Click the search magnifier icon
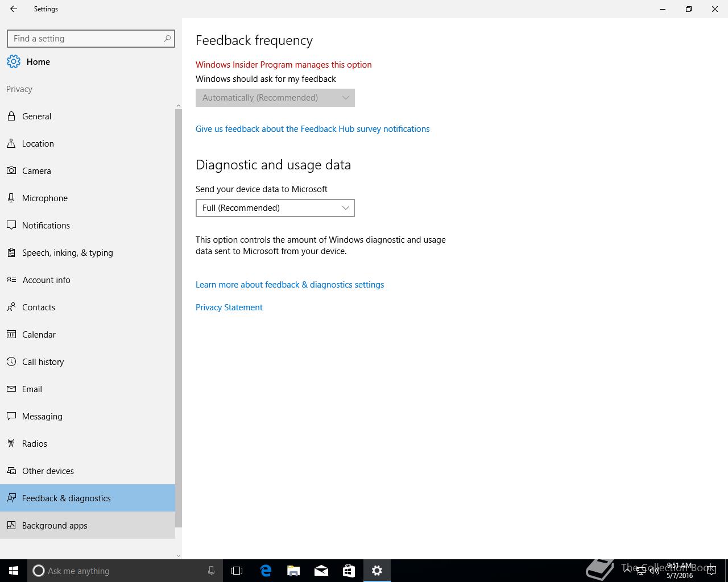 [x=167, y=39]
